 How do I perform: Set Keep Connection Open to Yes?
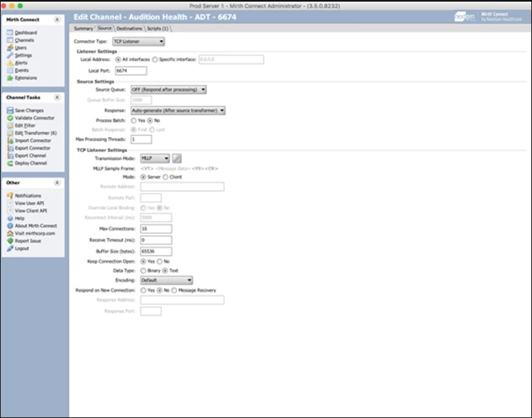coord(143,261)
